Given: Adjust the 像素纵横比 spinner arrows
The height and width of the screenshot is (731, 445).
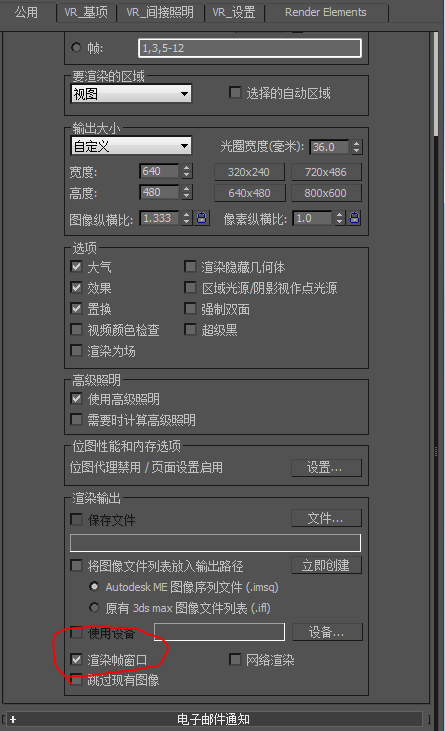Looking at the screenshot, I should click(x=340, y=218).
